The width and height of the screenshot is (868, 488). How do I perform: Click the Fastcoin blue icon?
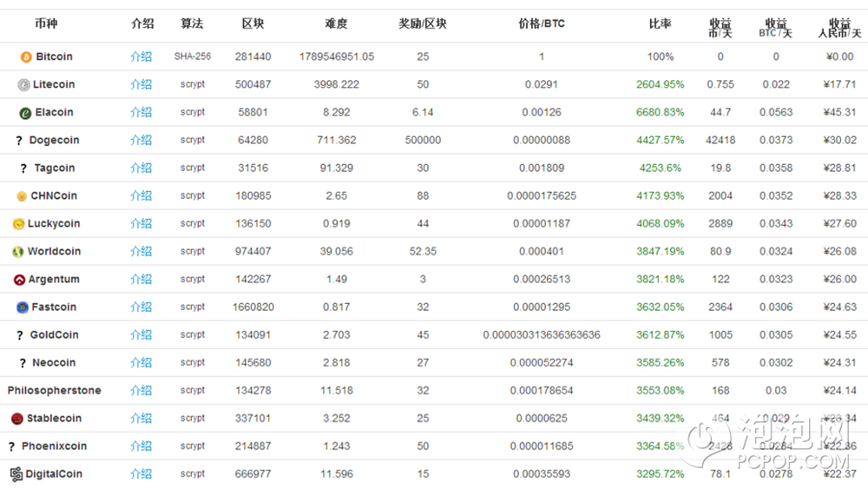coord(23,307)
